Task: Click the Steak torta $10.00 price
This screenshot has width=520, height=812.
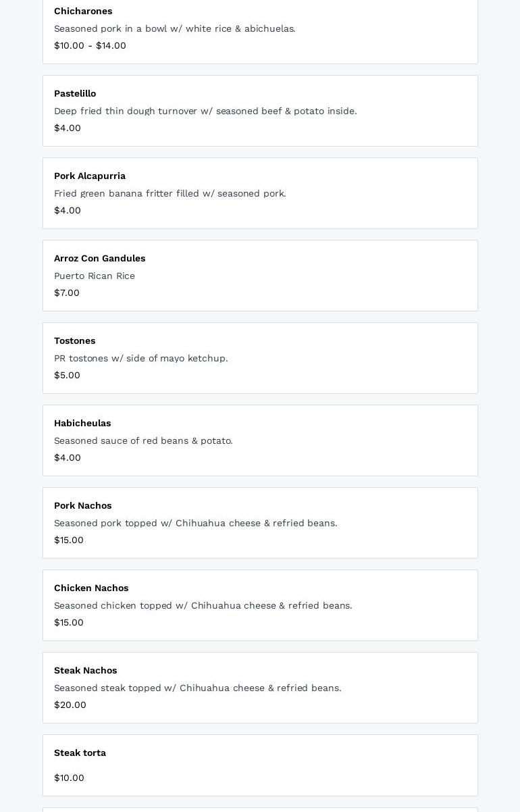Action: (x=69, y=778)
